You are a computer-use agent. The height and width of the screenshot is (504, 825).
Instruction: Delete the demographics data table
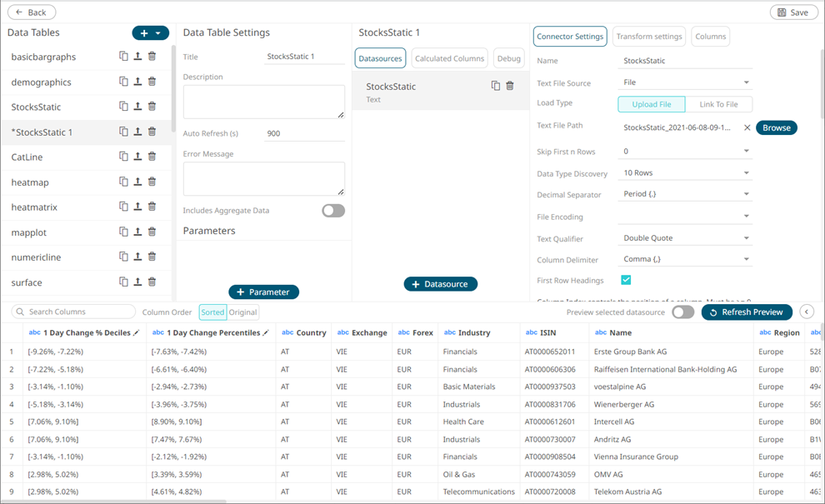[152, 82]
